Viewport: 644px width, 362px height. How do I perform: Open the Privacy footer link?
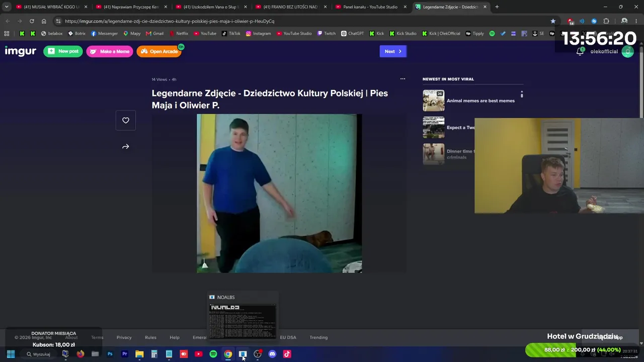[124, 337]
